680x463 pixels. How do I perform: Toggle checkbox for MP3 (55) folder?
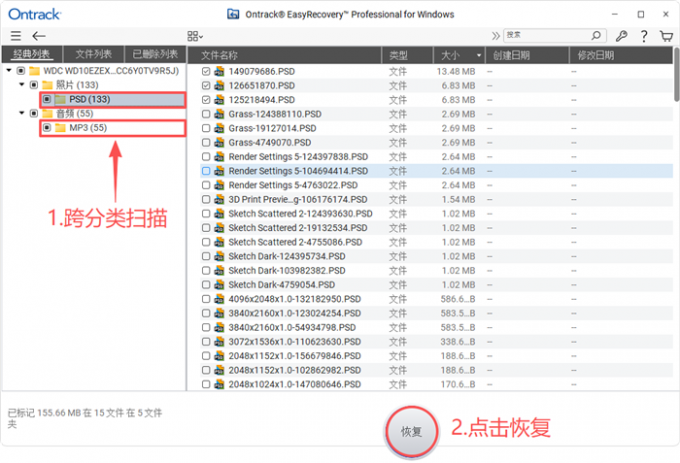[x=47, y=127]
